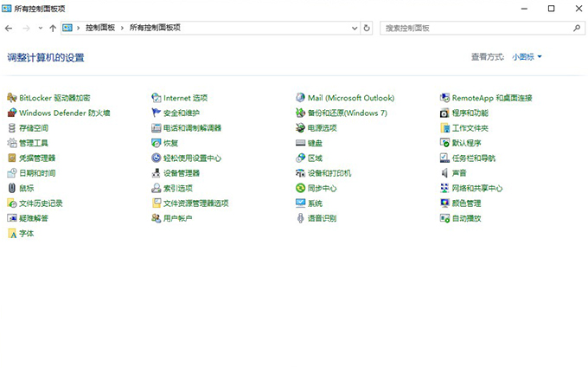Open the 语音识别 microphone icon

[300, 218]
